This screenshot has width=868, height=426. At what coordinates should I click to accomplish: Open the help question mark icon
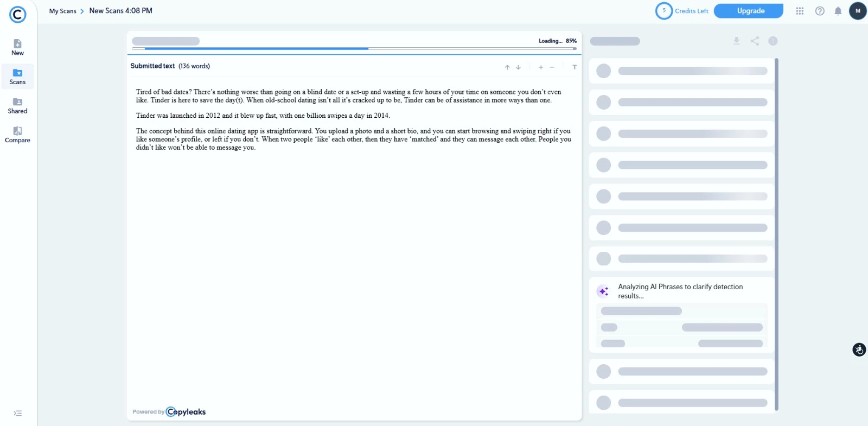(820, 11)
